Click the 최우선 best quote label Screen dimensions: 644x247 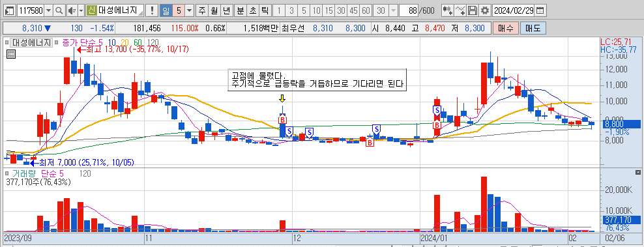point(293,29)
